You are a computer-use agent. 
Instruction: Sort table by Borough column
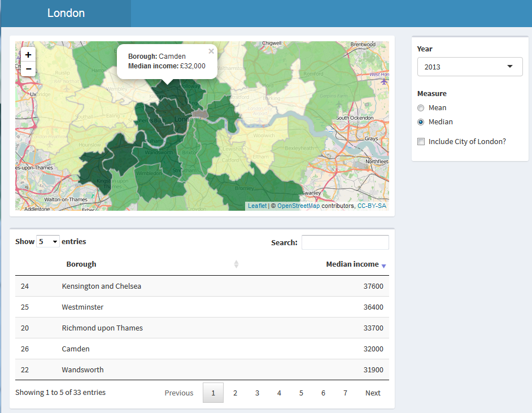click(x=81, y=264)
